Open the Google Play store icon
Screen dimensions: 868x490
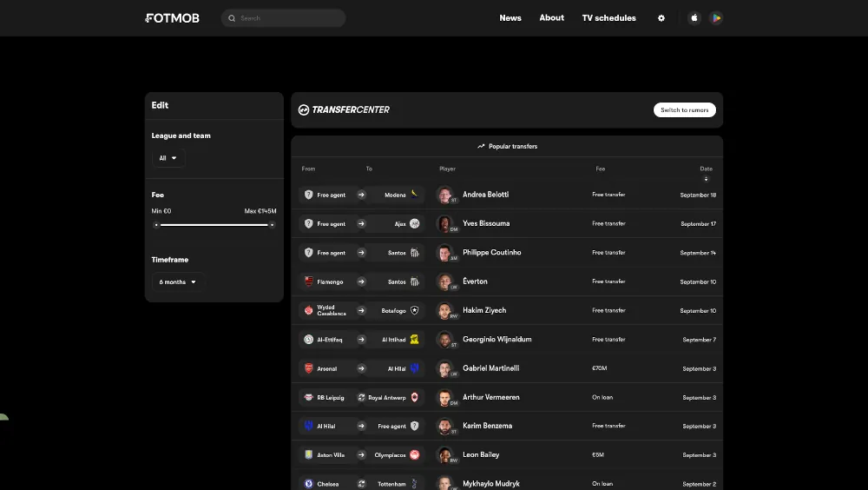716,18
